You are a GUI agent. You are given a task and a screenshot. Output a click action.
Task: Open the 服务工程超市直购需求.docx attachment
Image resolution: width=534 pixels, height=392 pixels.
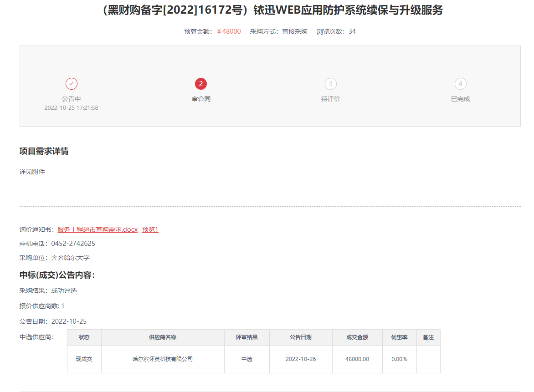pos(96,229)
